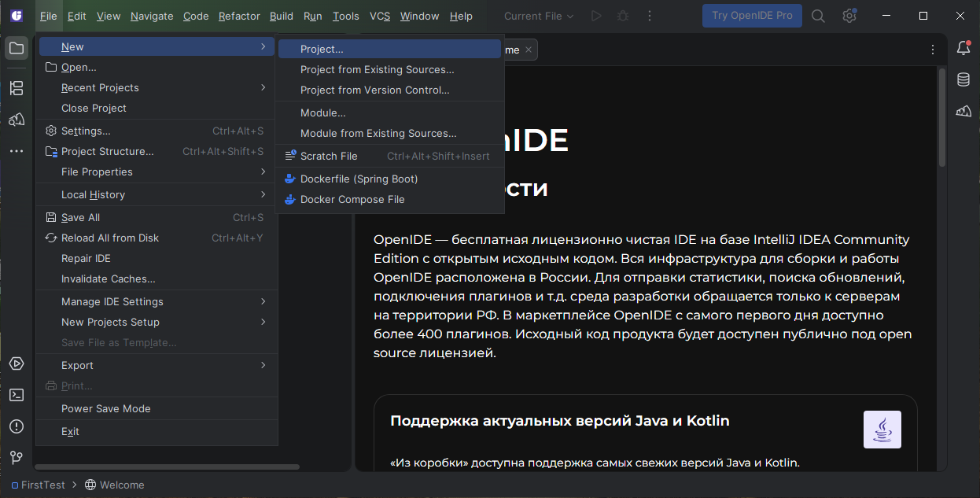The image size is (980, 498).
Task: Open the Learn tool window icon
Action: 17,120
